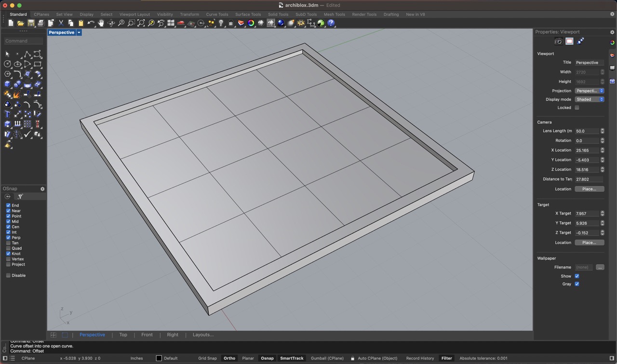Select the Rectangle tool in sidebar

point(38,64)
